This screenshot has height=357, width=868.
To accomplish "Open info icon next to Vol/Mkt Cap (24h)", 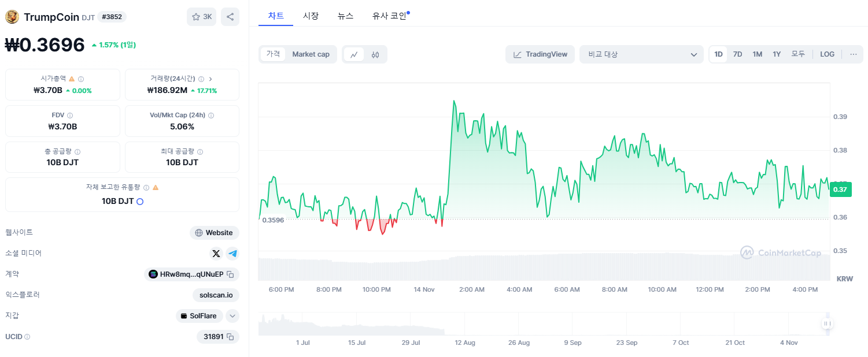I will 211,116.
